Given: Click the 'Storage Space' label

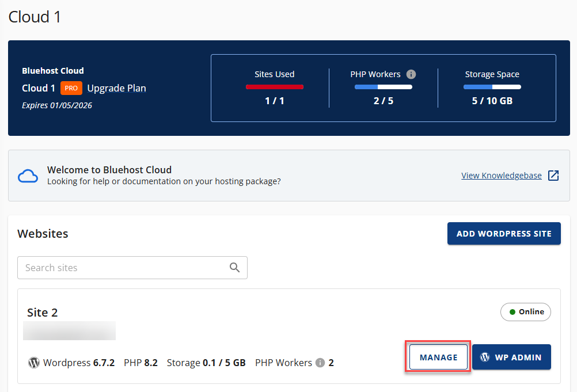Looking at the screenshot, I should coord(492,74).
